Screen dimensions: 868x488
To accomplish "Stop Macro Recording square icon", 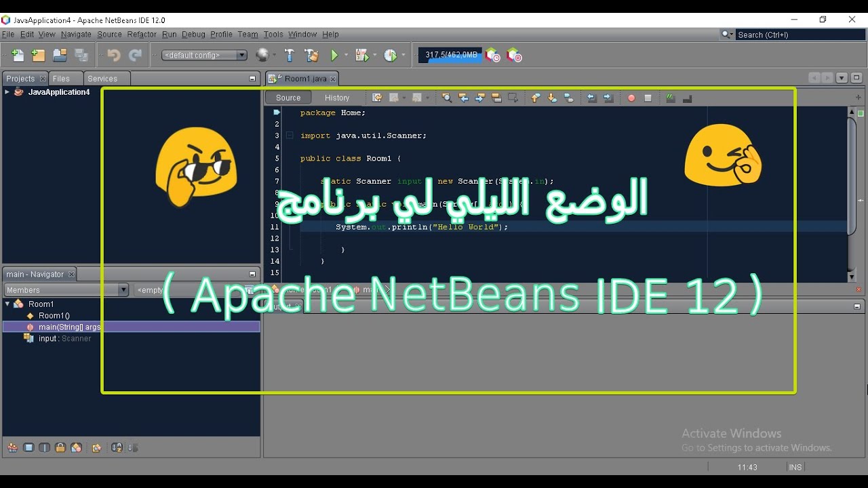I will [x=648, y=98].
